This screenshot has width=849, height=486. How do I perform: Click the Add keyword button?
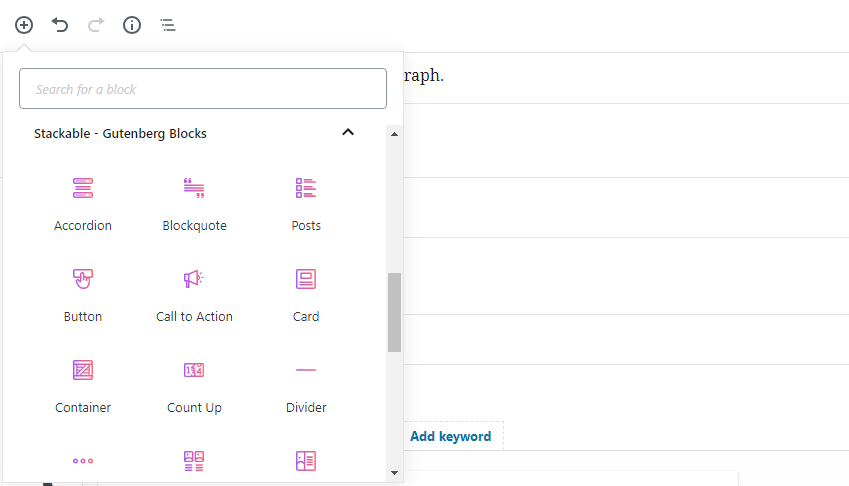click(450, 436)
